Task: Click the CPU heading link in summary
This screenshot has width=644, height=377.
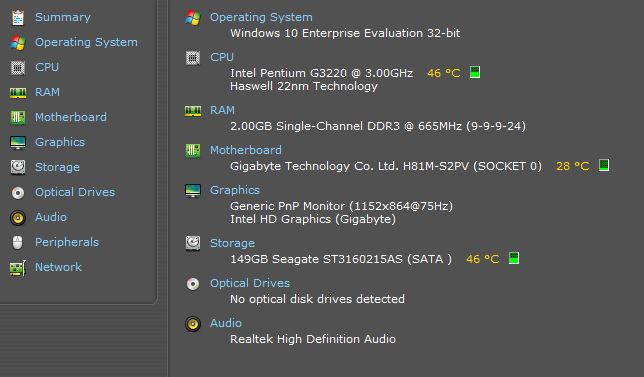Action: coord(222,57)
